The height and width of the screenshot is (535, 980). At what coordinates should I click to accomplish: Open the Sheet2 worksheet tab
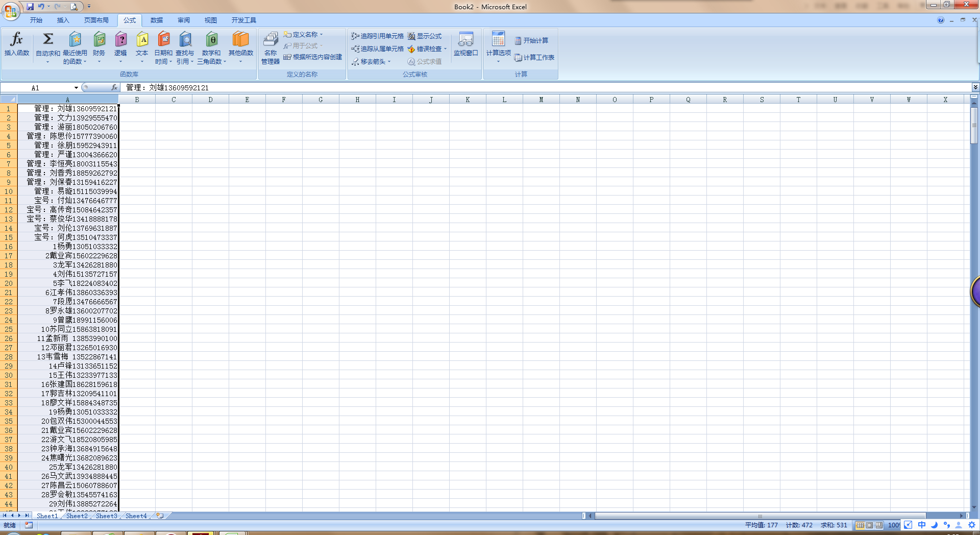tap(77, 516)
